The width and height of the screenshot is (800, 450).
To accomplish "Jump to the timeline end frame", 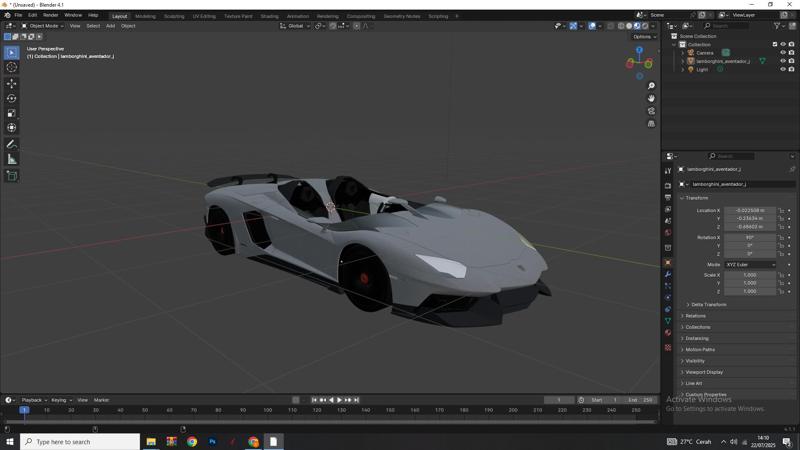I will (357, 400).
